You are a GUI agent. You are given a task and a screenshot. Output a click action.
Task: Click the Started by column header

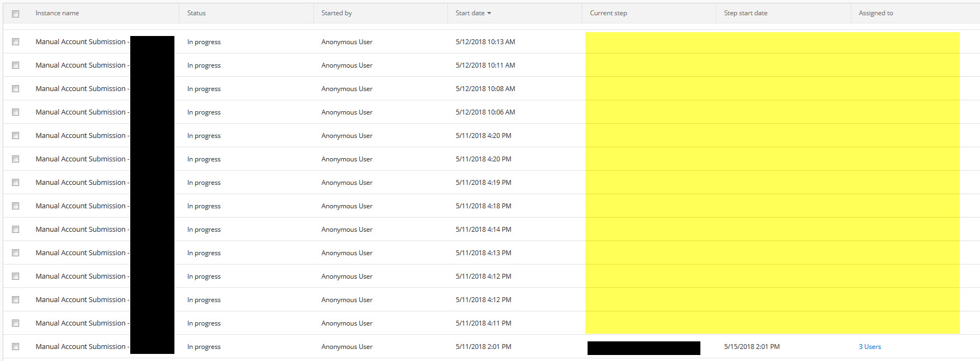coord(336,13)
